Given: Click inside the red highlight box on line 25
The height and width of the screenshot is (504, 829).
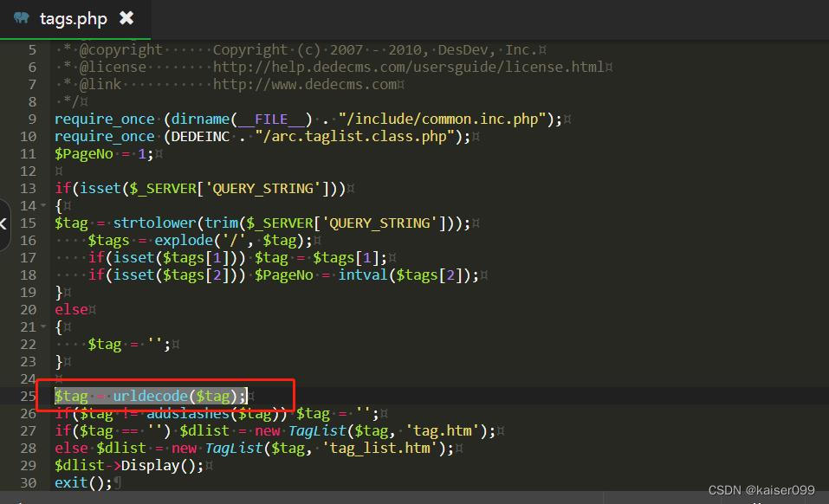Looking at the screenshot, I should (x=165, y=396).
